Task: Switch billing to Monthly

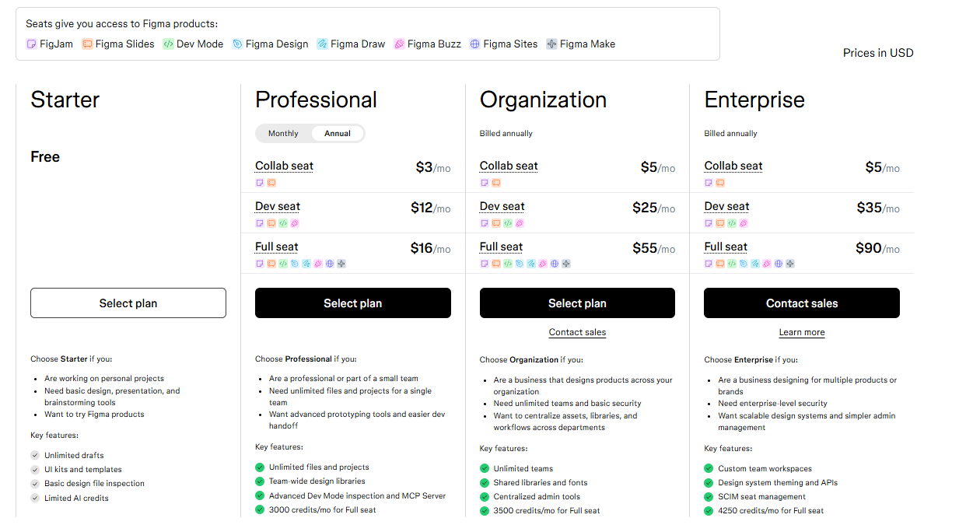Action: click(283, 134)
